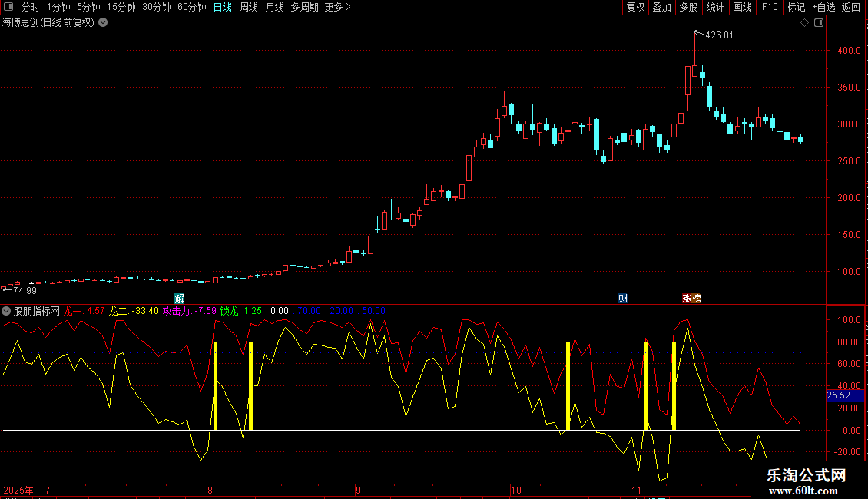This screenshot has height=499, width=868.
Task: Expand the 更多 periods menu
Action: tap(337, 7)
